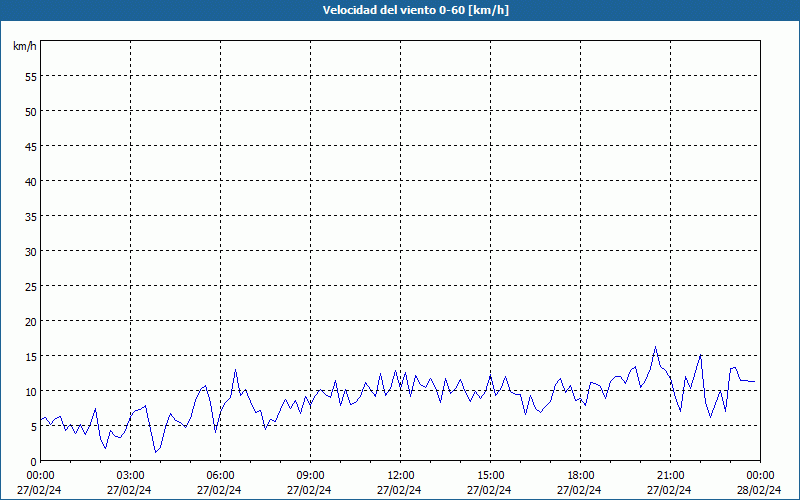This screenshot has height=500, width=800.
Task: Click the highest wind speed peak on the line
Action: [x=656, y=348]
